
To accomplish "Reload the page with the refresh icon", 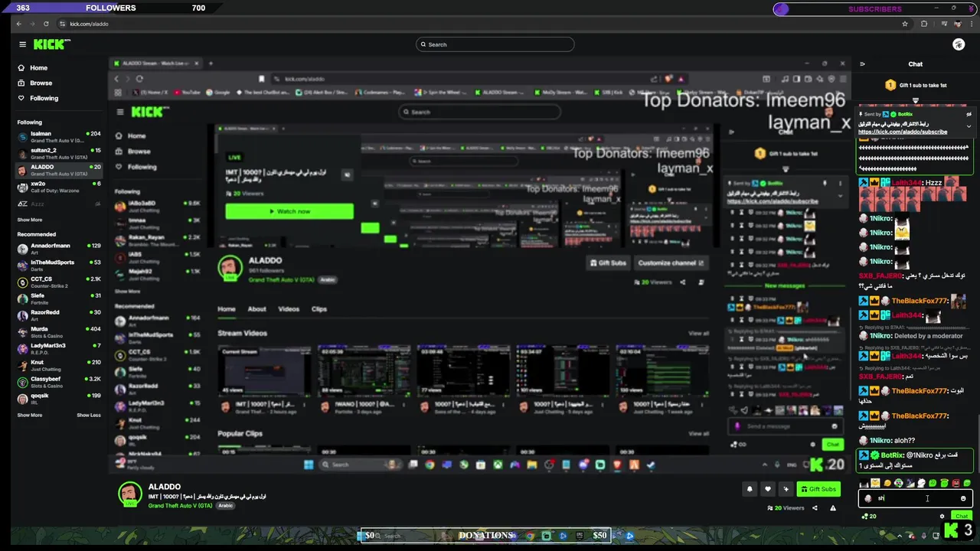I will click(x=46, y=24).
